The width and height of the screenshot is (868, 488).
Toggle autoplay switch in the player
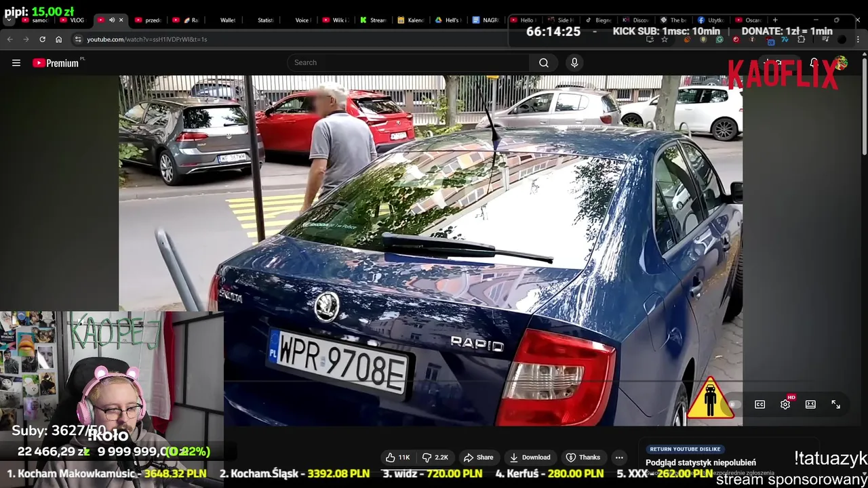point(734,405)
